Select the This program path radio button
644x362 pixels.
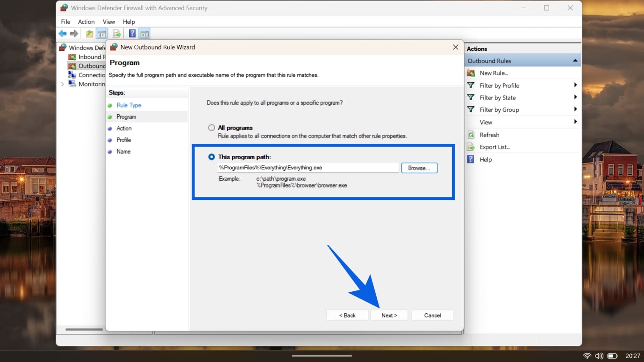(x=211, y=157)
